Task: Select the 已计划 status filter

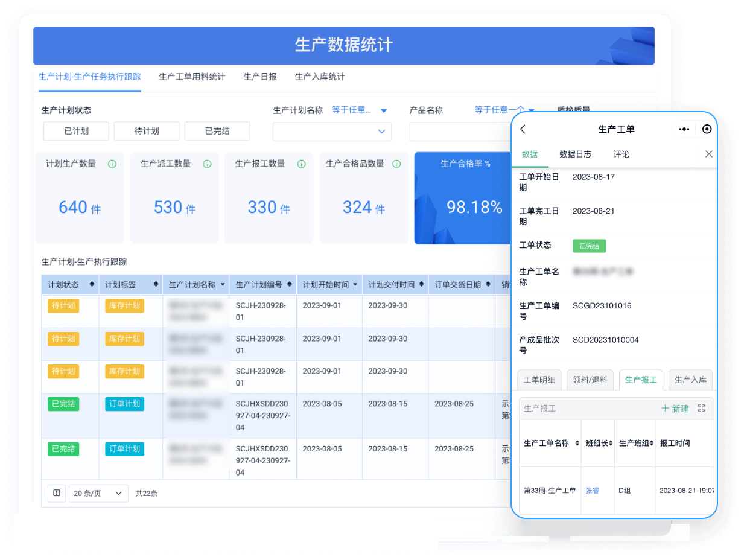Action: [x=76, y=131]
